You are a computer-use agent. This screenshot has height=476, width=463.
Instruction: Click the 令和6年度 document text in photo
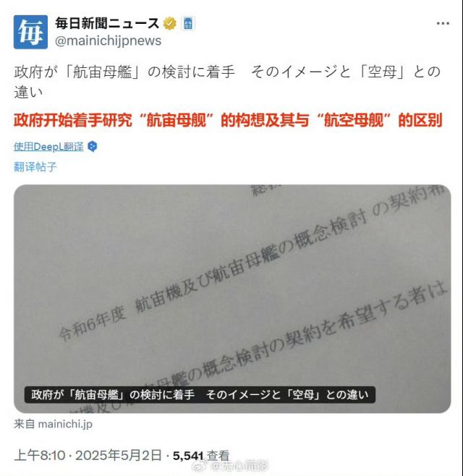[92, 323]
